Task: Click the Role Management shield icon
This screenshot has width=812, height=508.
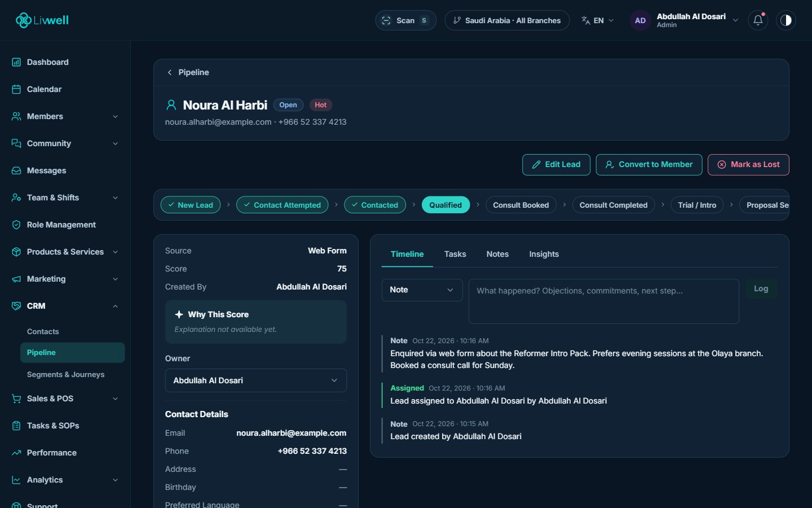Action: click(x=16, y=225)
